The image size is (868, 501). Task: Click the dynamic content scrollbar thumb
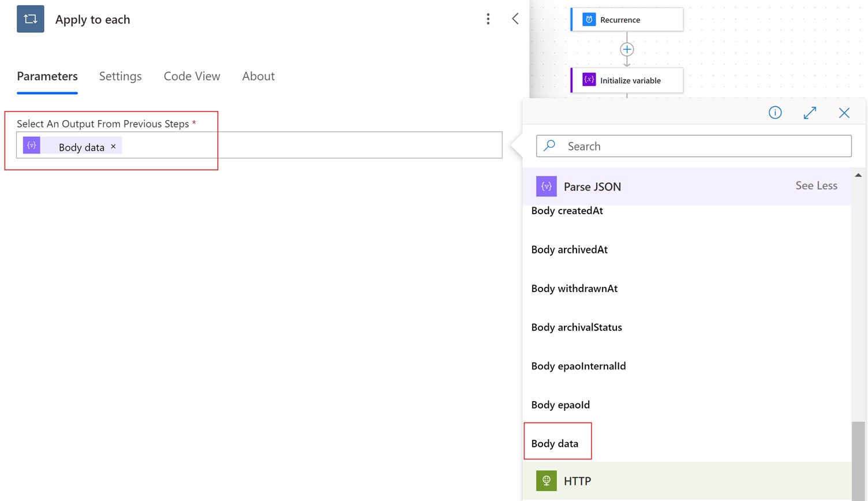click(858, 461)
